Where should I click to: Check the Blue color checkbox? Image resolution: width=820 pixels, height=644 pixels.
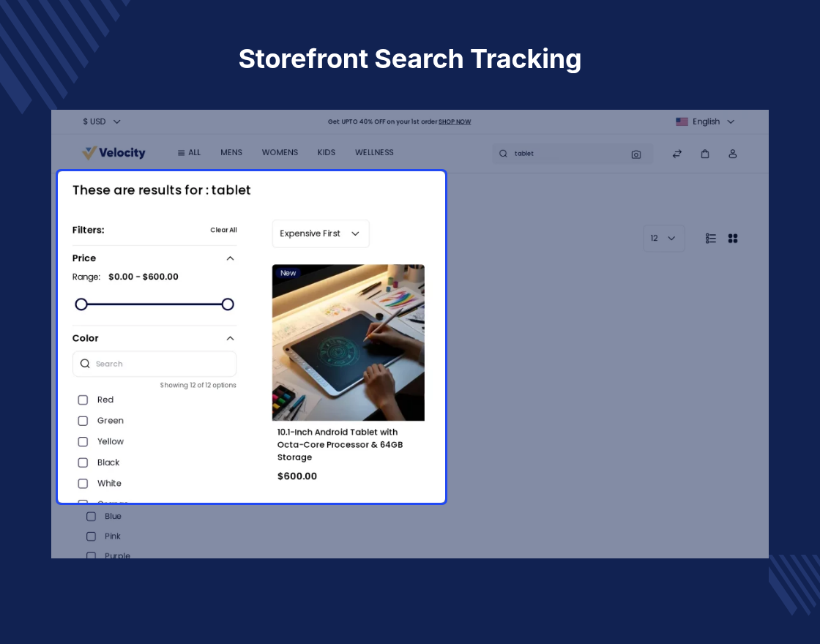(91, 517)
